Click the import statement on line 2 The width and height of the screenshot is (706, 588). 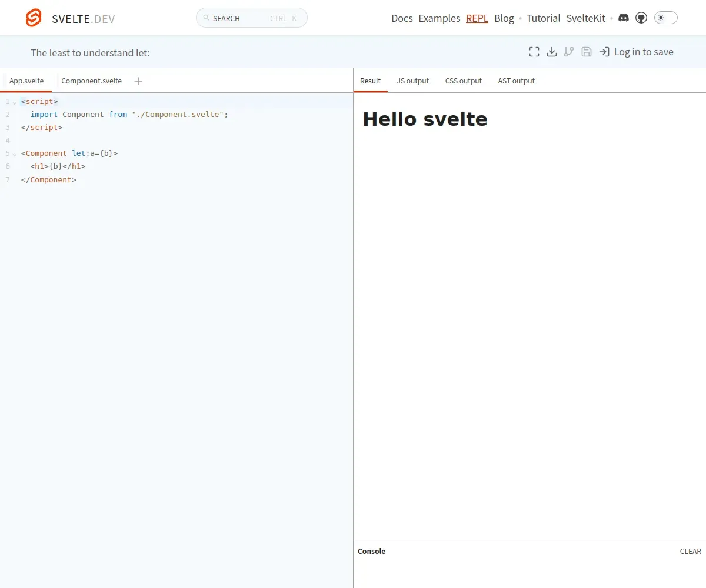point(129,115)
